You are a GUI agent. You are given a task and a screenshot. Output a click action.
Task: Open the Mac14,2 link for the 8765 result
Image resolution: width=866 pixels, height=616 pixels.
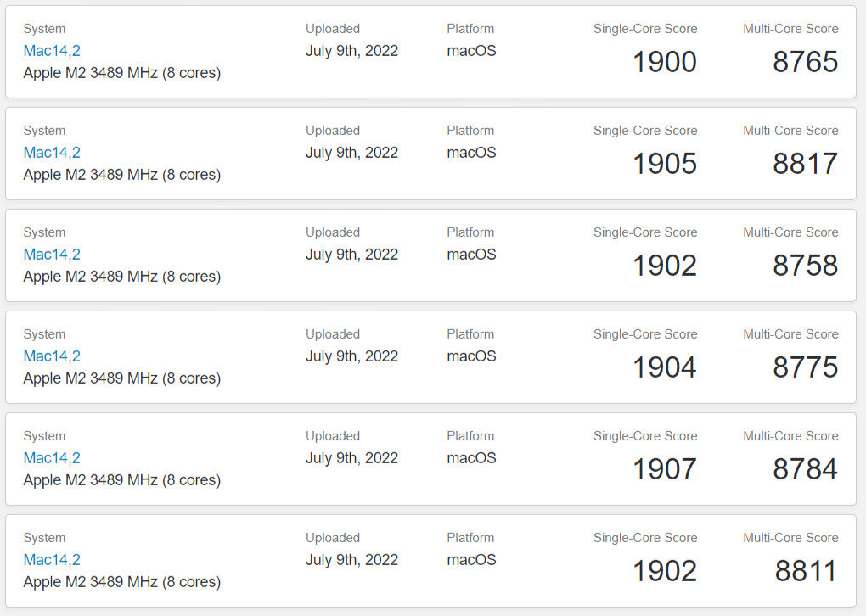pyautogui.click(x=52, y=51)
